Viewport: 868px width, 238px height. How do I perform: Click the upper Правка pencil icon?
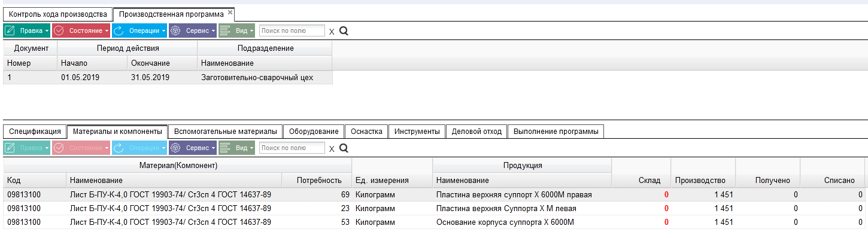(x=10, y=30)
